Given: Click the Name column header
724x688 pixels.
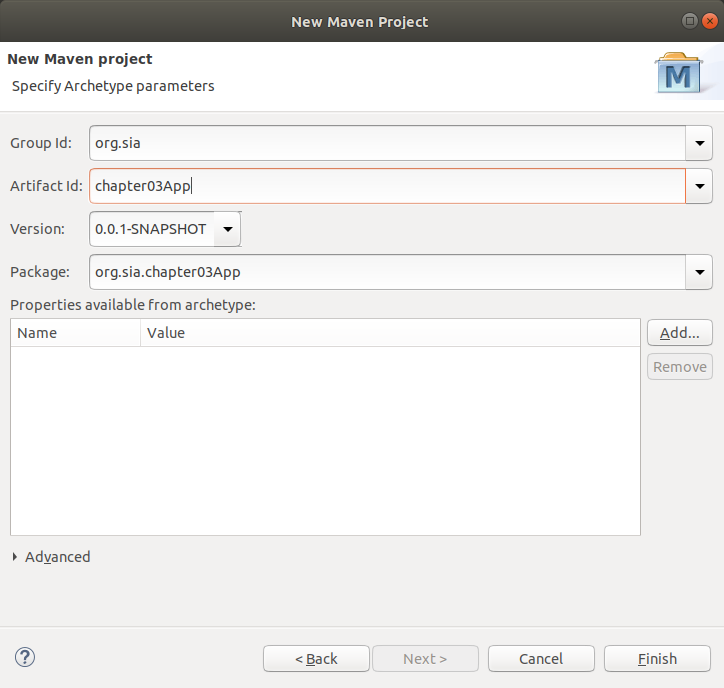Looking at the screenshot, I should point(75,333).
